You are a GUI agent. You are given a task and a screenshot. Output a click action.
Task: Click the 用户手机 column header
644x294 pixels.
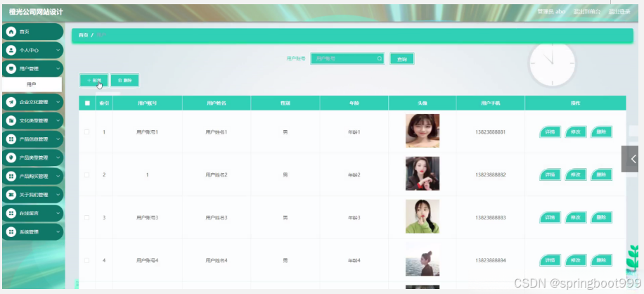(x=491, y=103)
